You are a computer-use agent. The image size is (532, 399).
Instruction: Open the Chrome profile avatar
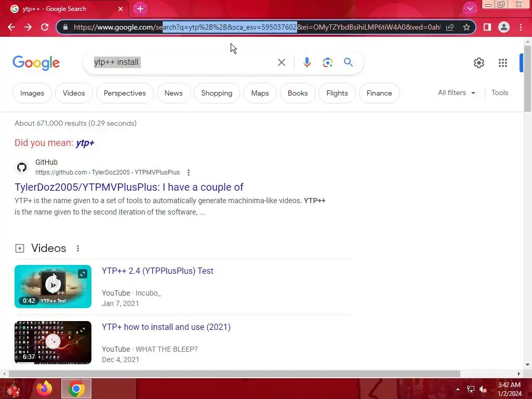point(504,27)
